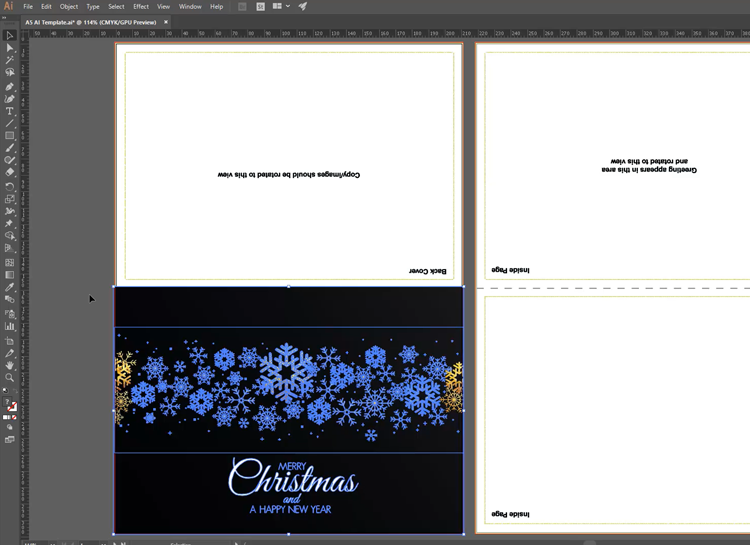Viewport: 750px width, 545px height.
Task: Click 'Copy/images should be rotated' text
Action: tap(289, 175)
